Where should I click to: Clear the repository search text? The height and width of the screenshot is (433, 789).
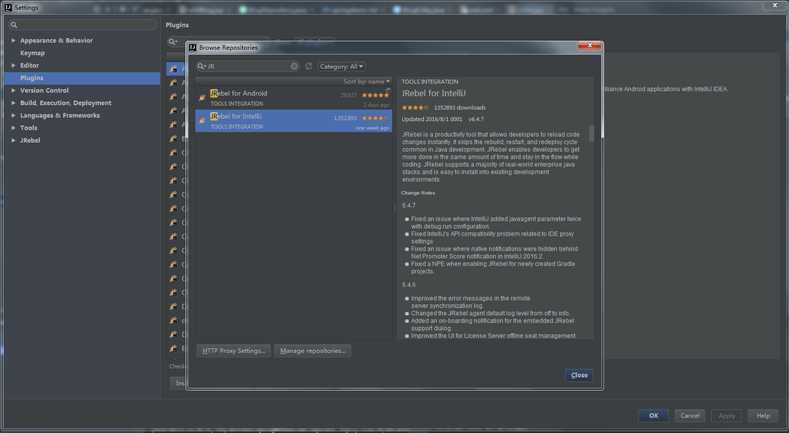coord(294,66)
